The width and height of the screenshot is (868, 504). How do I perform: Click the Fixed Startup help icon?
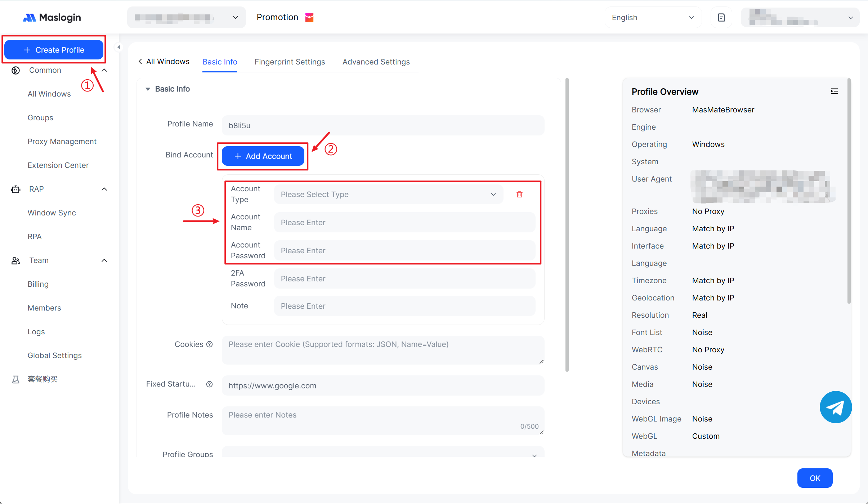click(x=210, y=384)
